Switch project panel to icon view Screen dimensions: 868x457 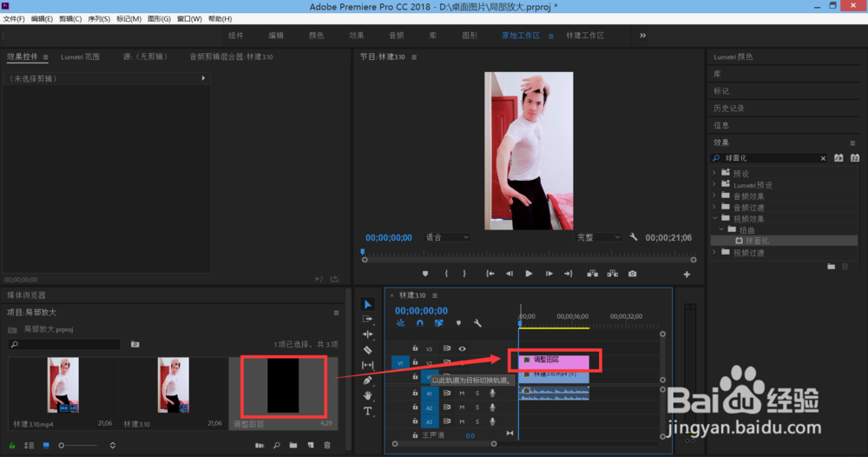[46, 446]
